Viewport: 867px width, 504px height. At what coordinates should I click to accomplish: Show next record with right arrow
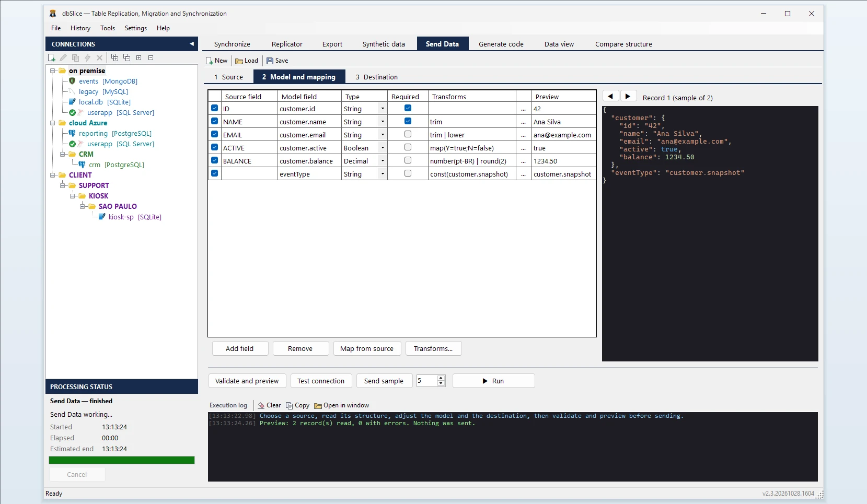coord(628,96)
